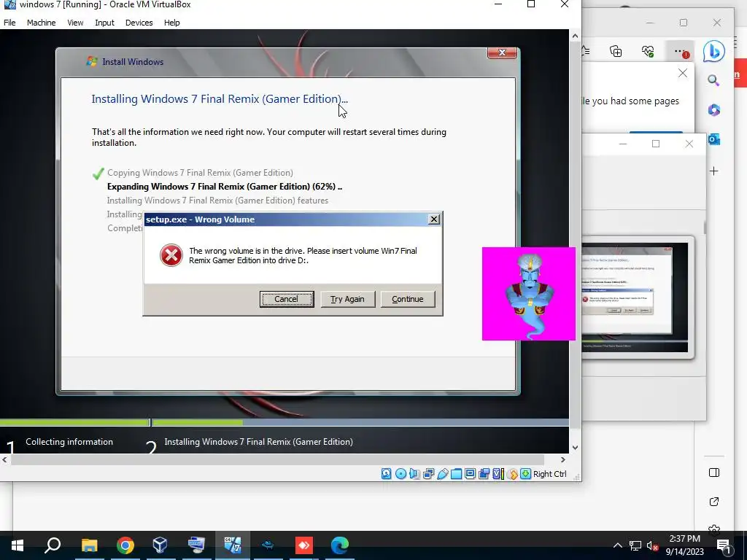Click the Expanding Windows 7 Final Remix 62% text
Screen dimensions: 747x560
[225, 186]
